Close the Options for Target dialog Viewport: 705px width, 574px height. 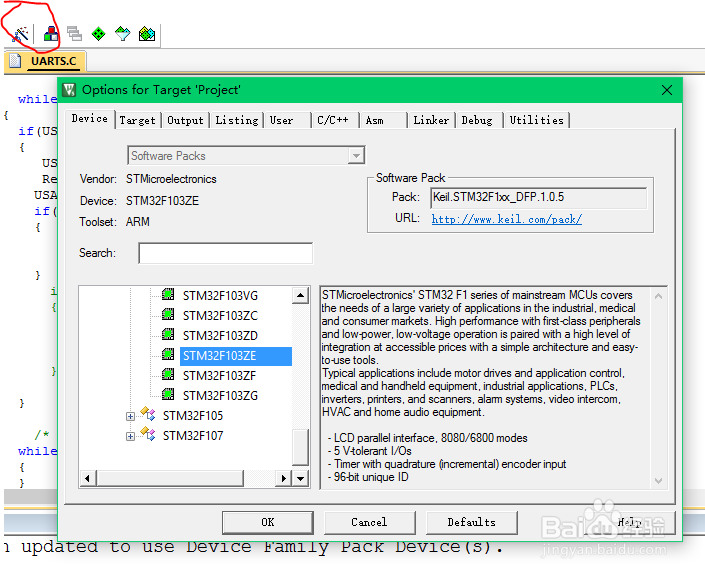click(667, 90)
